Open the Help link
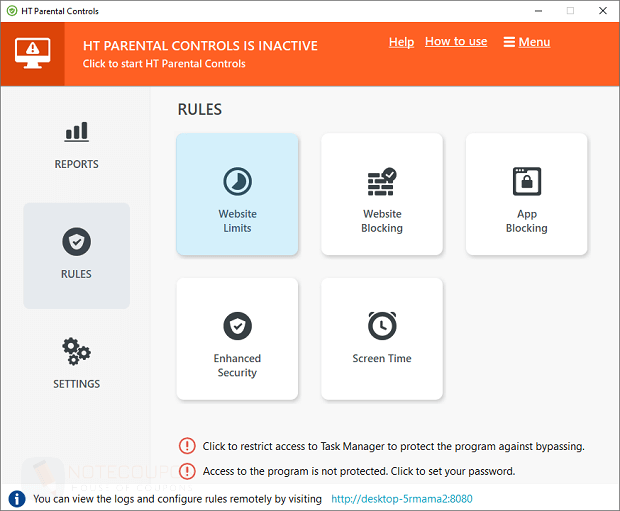 click(401, 42)
